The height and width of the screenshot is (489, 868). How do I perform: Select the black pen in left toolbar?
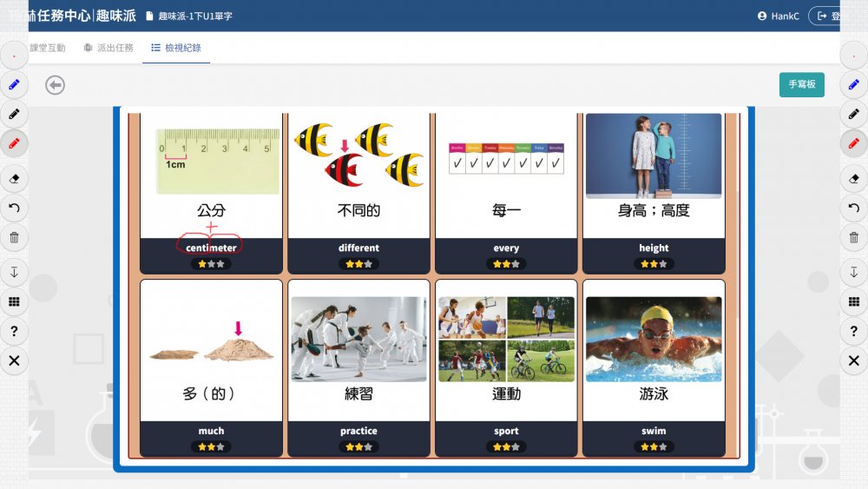[x=14, y=114]
